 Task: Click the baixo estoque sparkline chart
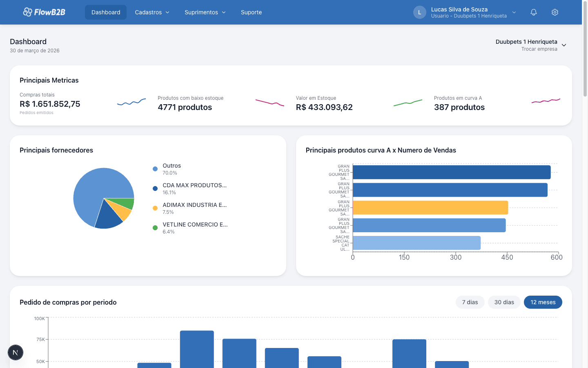[x=269, y=102]
